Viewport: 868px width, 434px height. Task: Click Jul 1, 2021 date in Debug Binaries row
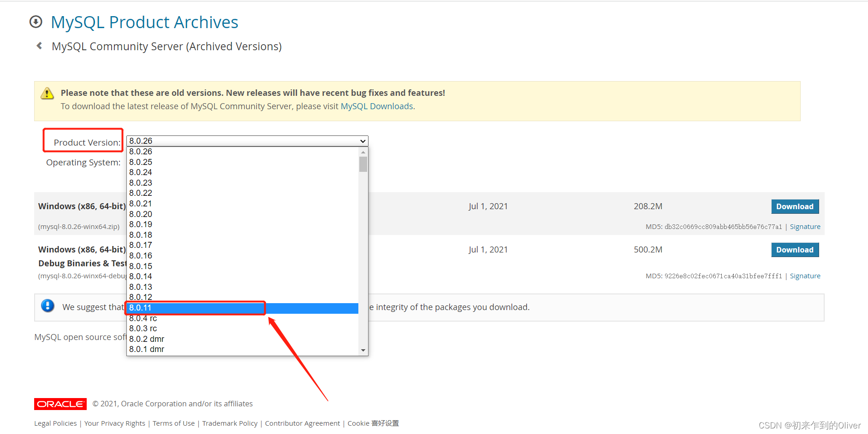[488, 250]
